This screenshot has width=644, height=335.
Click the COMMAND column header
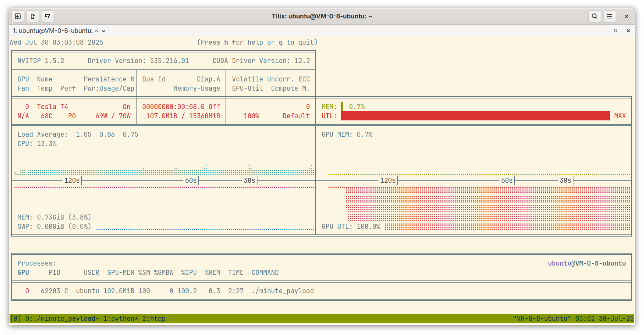coord(265,272)
